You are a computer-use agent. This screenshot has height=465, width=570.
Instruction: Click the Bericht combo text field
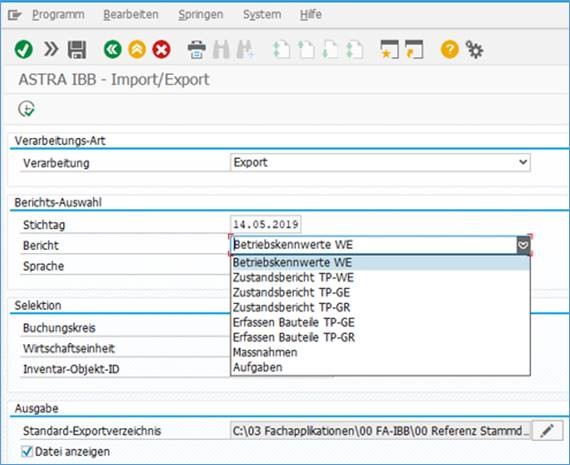(x=374, y=245)
